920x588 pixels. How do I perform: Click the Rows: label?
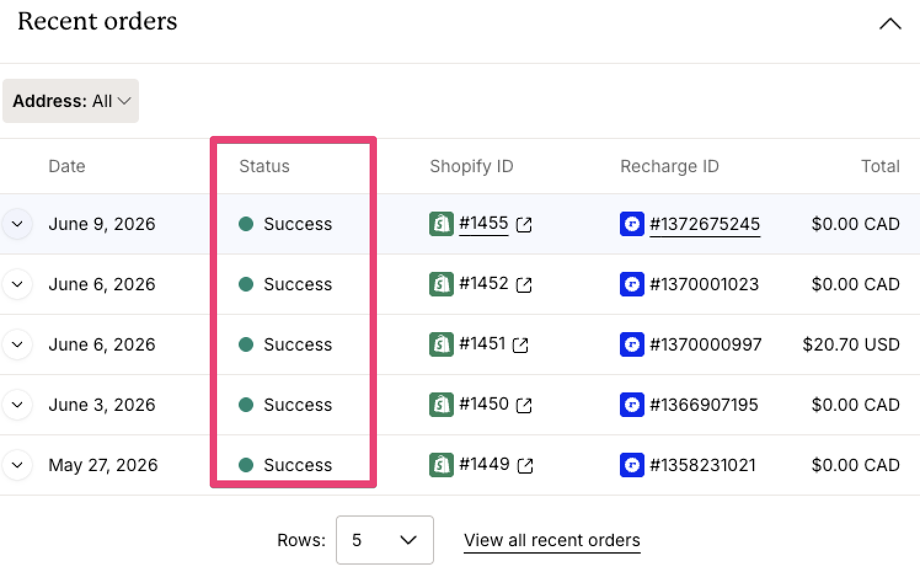301,540
